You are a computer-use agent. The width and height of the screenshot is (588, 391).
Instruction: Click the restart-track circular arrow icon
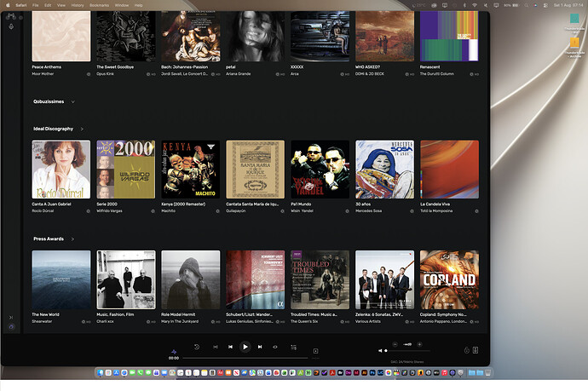tap(197, 347)
